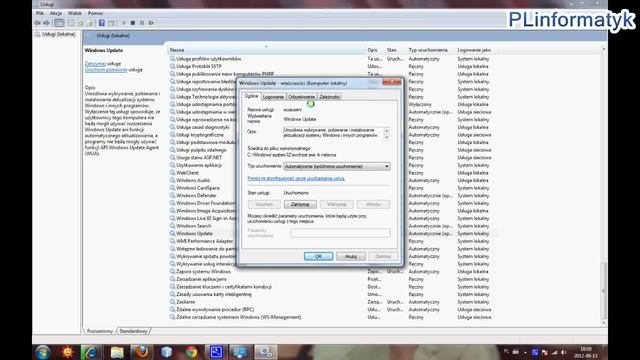Click the Export list toolbar icon

click(90, 23)
